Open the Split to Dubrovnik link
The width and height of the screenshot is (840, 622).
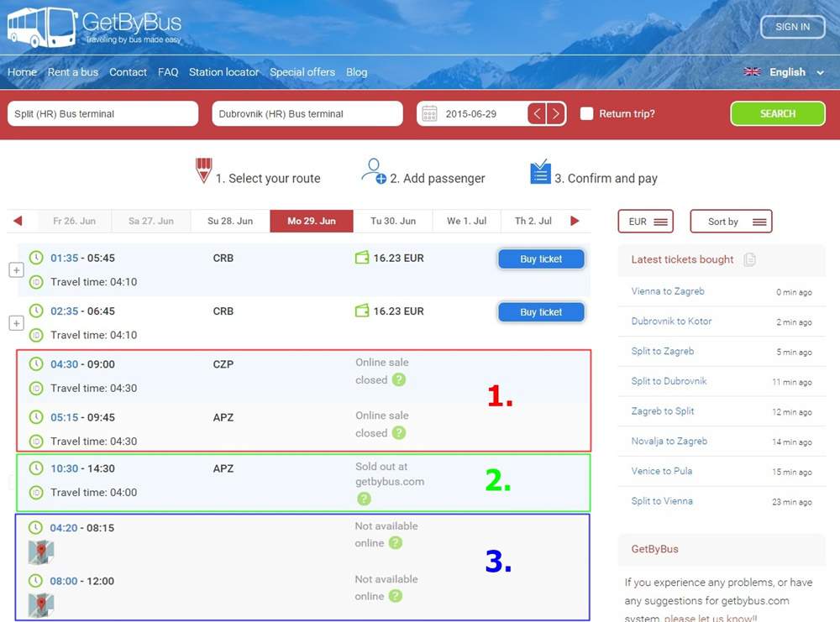coord(669,381)
